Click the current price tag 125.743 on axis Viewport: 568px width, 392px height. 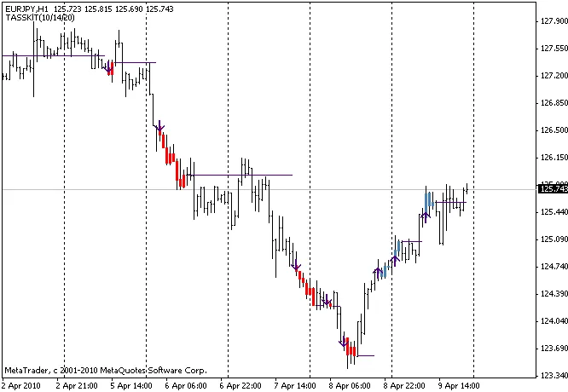click(x=551, y=188)
